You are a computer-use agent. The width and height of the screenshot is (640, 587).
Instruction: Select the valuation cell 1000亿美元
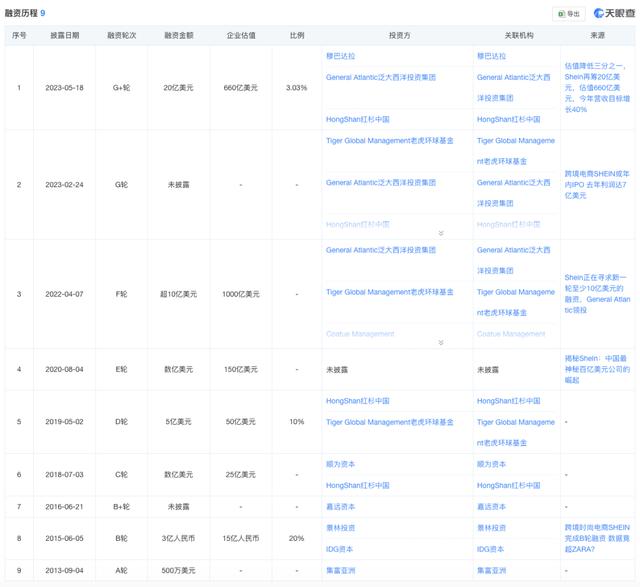[x=241, y=294]
